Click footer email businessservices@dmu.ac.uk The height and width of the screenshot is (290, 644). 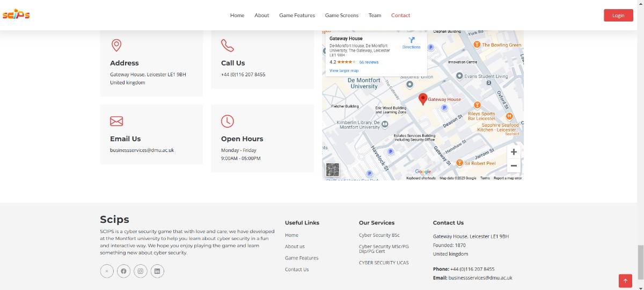pos(480,278)
